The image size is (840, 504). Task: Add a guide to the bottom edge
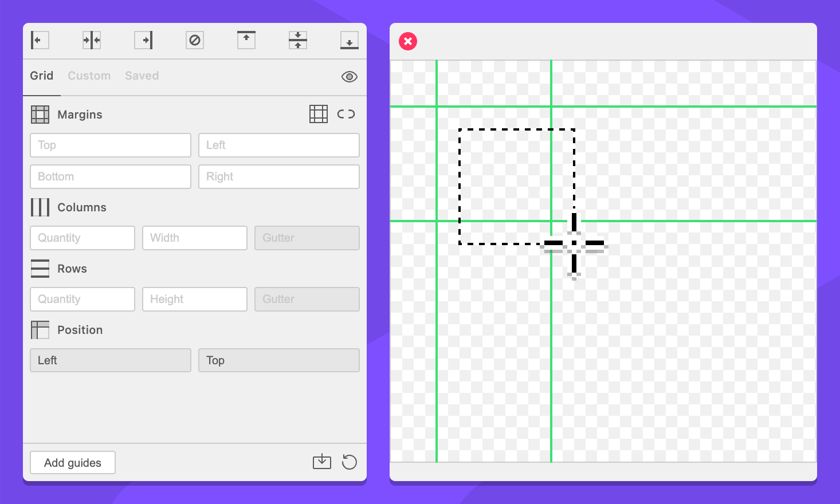(x=349, y=40)
